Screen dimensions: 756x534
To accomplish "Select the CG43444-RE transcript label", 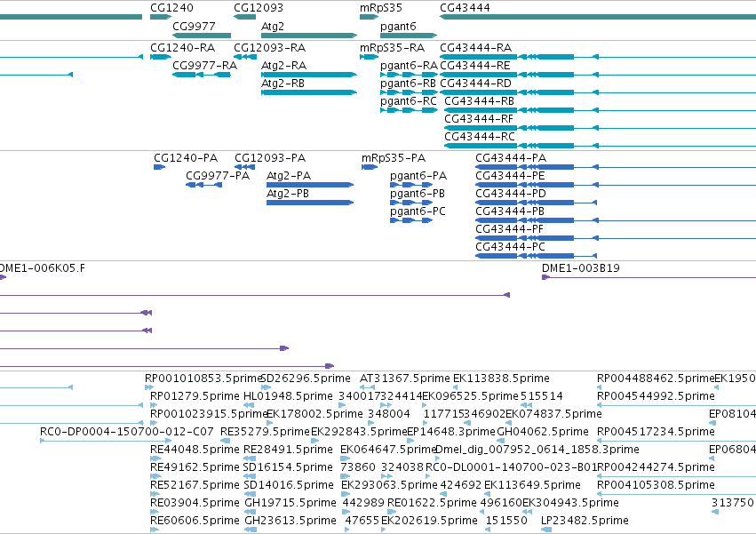I will click(475, 66).
